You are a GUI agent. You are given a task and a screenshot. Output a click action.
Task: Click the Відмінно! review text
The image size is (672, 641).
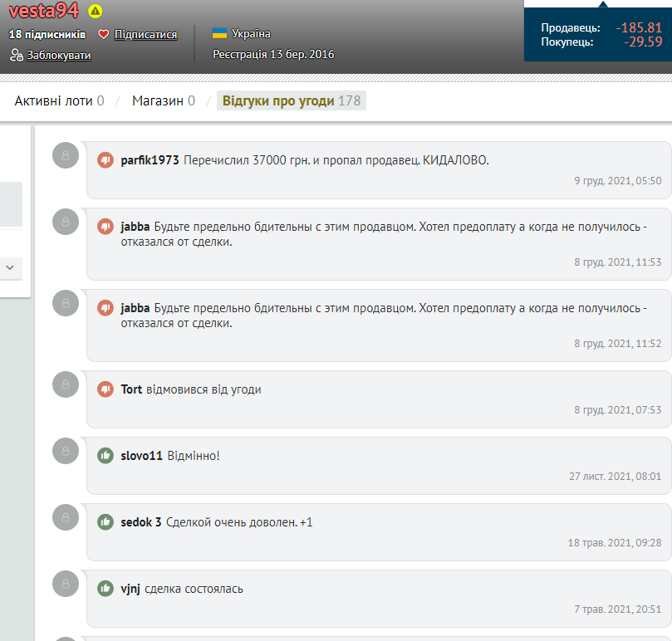[194, 456]
